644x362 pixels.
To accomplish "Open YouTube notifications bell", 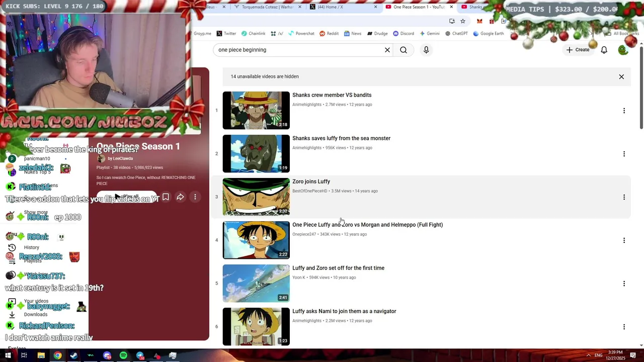I will tap(604, 50).
